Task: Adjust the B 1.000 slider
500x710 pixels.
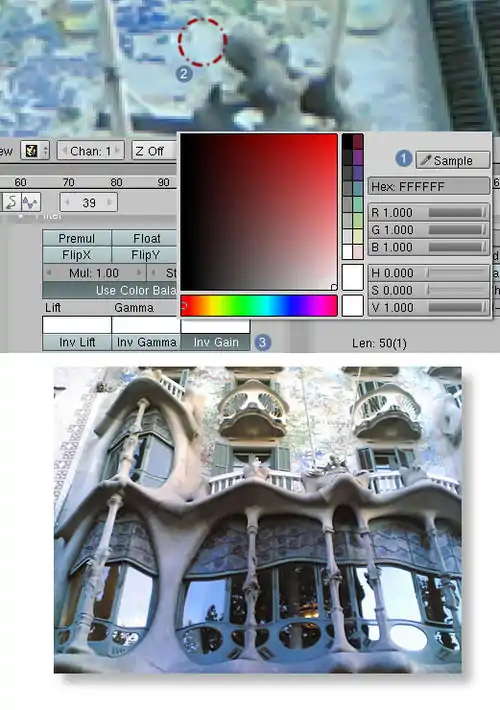Action: coord(429,247)
